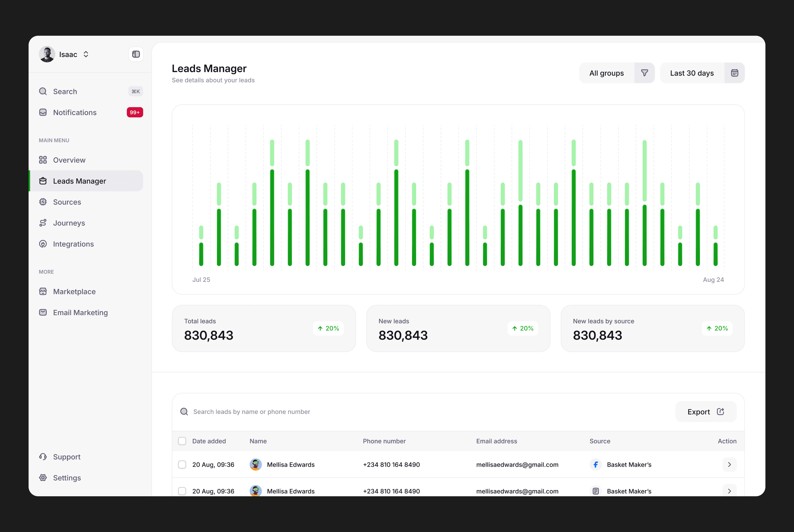The width and height of the screenshot is (794, 532).
Task: Click the 99+ notifications badge
Action: (x=135, y=112)
